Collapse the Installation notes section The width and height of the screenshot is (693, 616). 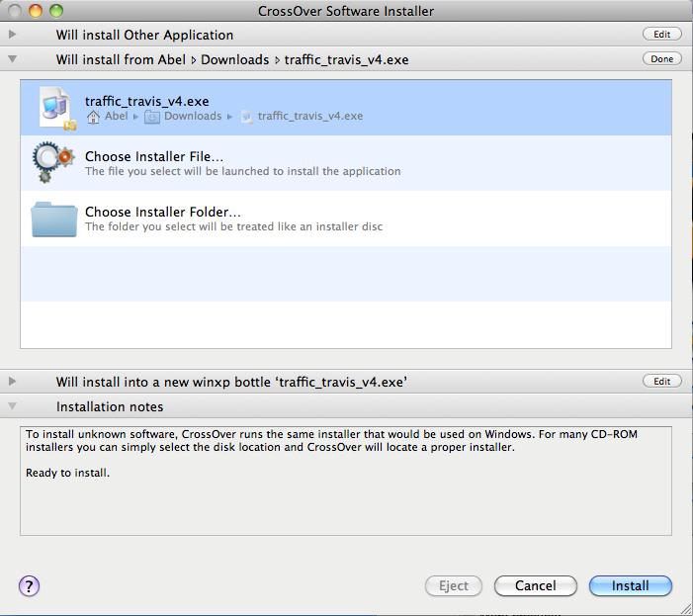[13, 405]
